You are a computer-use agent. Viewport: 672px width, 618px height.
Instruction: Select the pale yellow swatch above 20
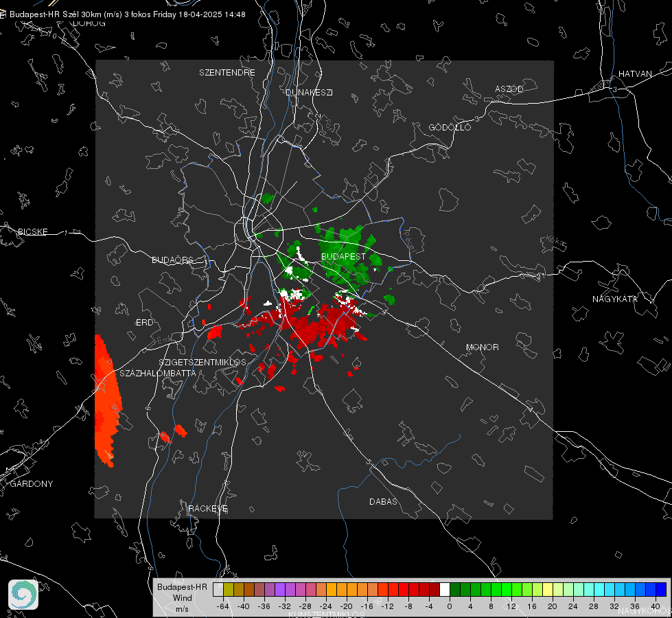tap(548, 590)
